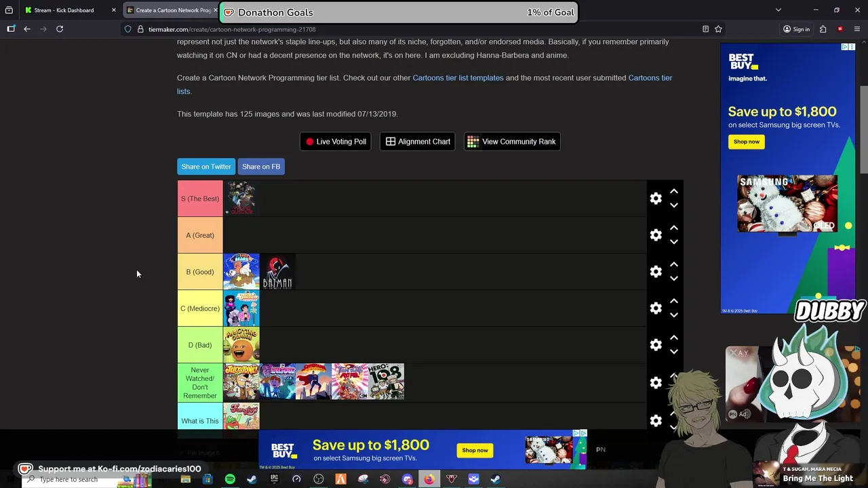Select the D (Bad) tier label
868x488 pixels.
point(200,345)
